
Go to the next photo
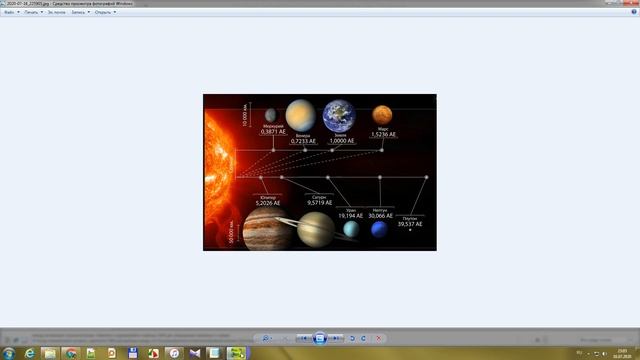[336, 338]
